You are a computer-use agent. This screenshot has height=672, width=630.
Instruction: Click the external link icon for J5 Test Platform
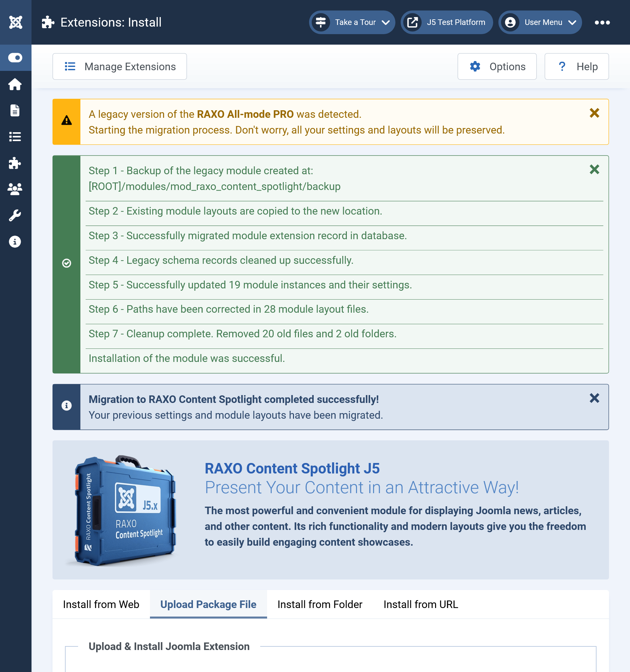pos(412,22)
